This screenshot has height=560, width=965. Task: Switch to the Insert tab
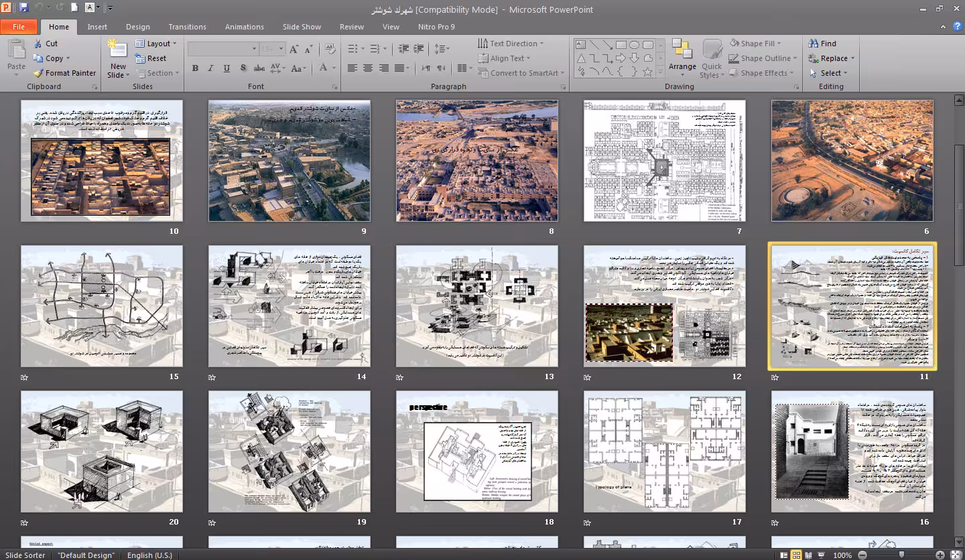point(97,27)
